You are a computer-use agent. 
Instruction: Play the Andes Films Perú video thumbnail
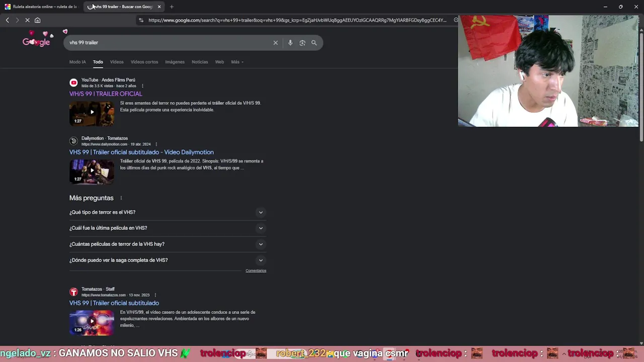click(92, 113)
